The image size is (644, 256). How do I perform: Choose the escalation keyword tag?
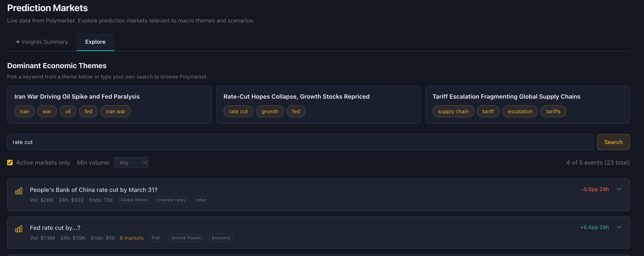pos(520,111)
